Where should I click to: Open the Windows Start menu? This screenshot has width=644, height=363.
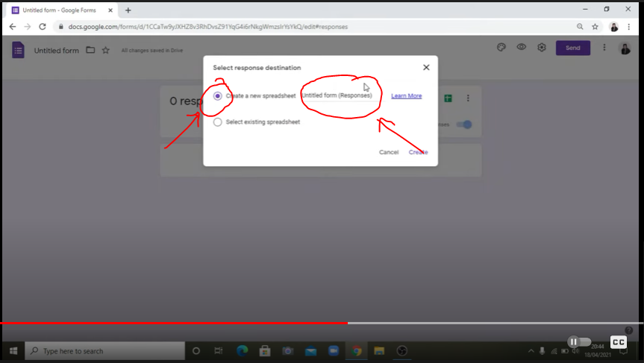pyautogui.click(x=13, y=351)
